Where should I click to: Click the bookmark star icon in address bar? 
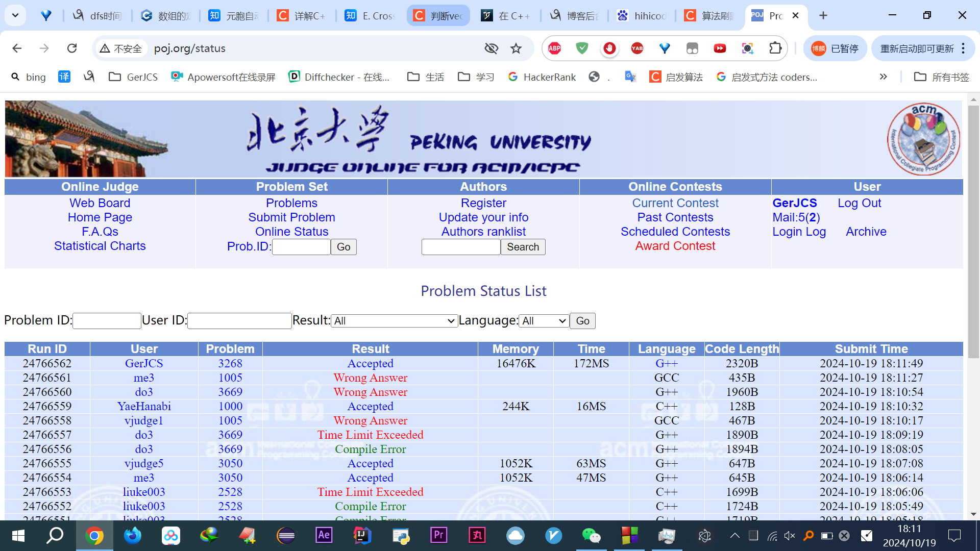point(516,48)
